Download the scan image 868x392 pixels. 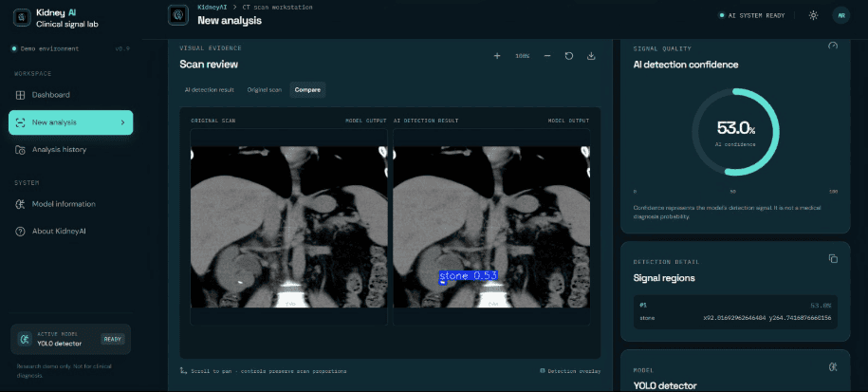(x=591, y=56)
